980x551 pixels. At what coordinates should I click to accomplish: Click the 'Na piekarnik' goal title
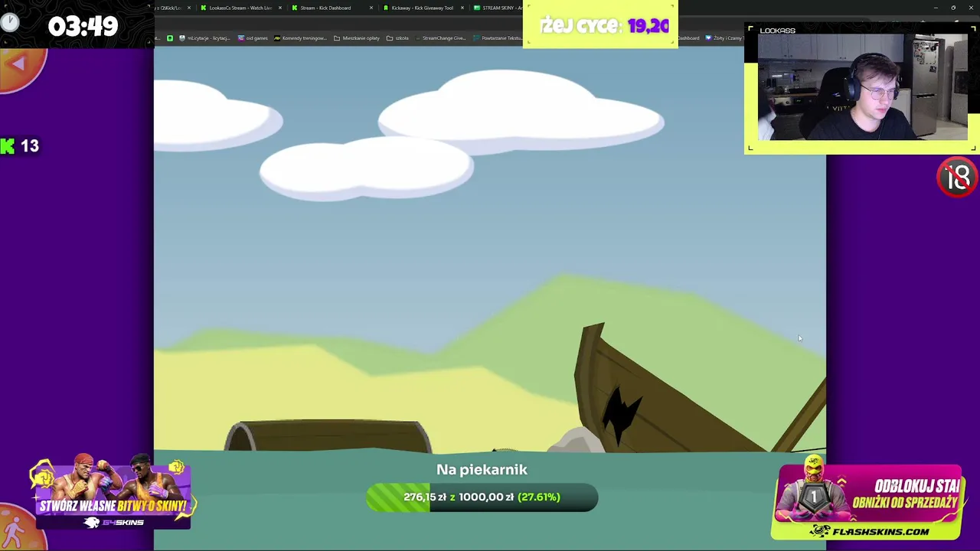point(482,470)
